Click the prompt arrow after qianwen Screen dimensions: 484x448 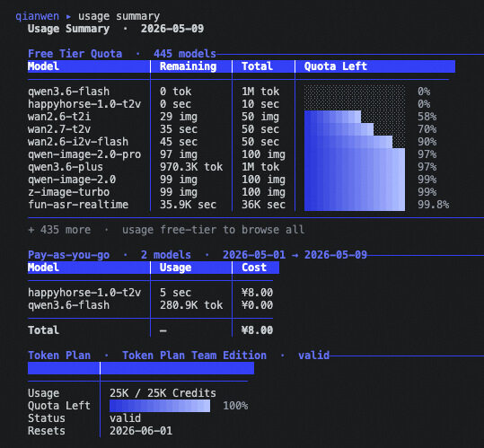(x=68, y=16)
